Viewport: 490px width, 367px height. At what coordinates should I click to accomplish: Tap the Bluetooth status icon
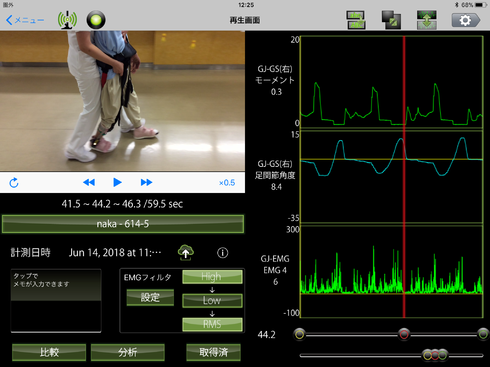point(457,5)
